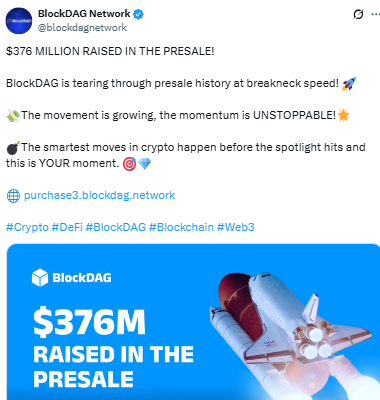
Task: Click the globe icon beside the link
Action: coord(13,196)
